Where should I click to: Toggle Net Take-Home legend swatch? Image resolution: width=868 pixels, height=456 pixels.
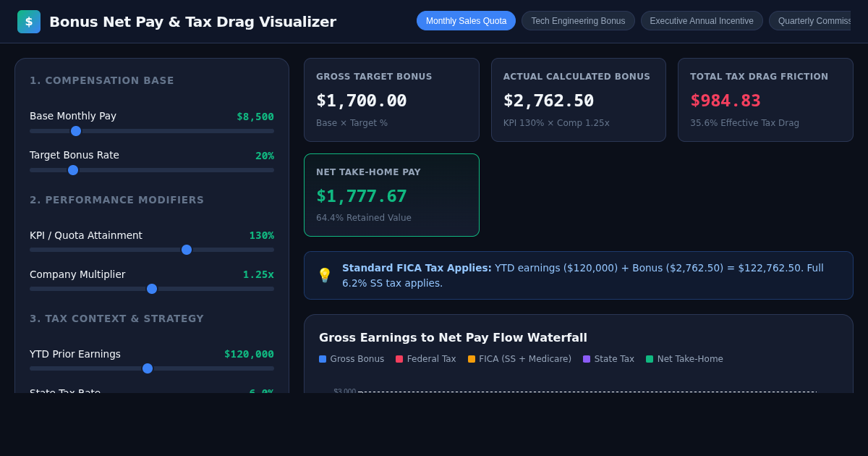650,359
